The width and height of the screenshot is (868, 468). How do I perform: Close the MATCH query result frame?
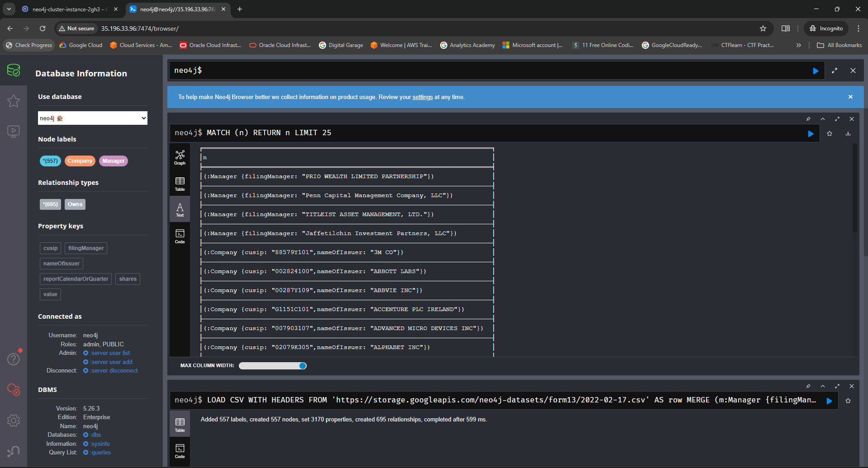(852, 119)
